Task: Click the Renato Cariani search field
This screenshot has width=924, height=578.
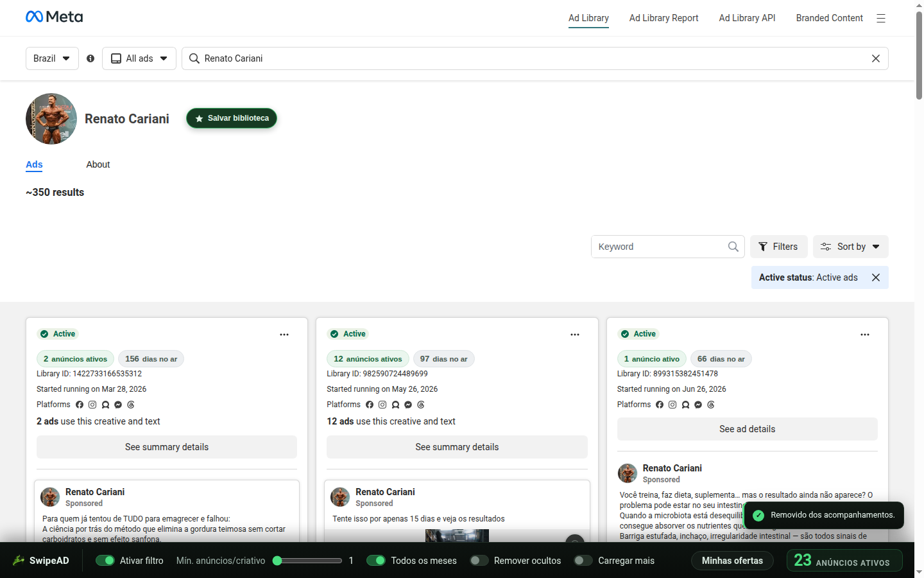Action: [535, 58]
